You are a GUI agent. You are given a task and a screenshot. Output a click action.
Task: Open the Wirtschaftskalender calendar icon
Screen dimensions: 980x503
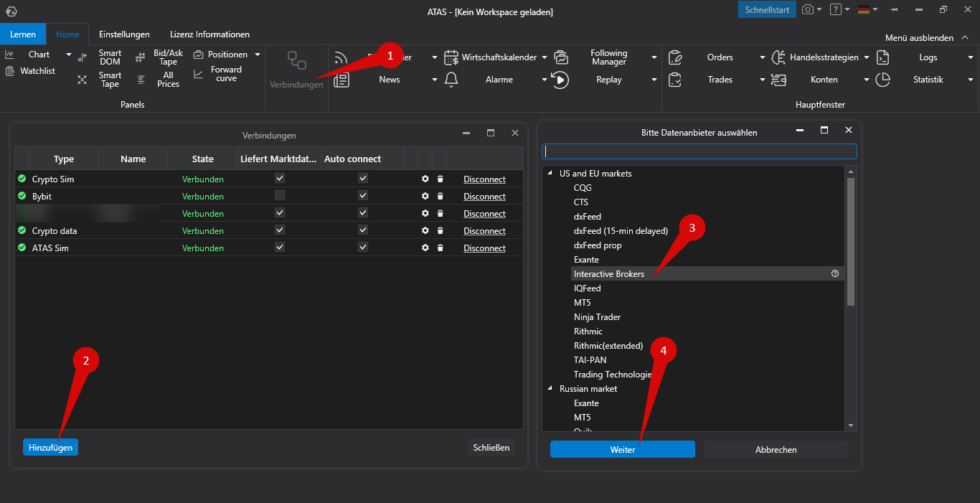451,57
